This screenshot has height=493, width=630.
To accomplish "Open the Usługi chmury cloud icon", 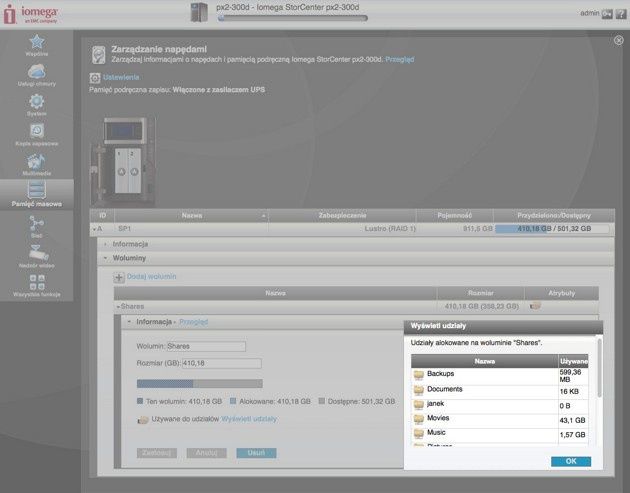I will point(37,72).
